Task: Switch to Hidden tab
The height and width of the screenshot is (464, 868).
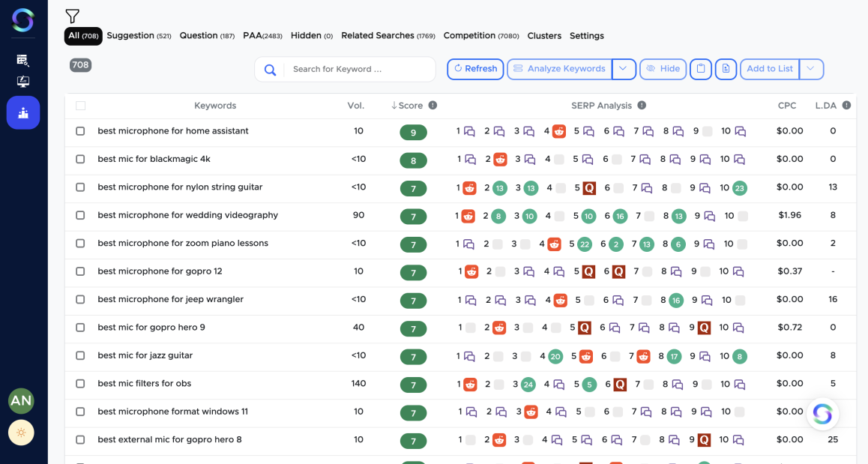Action: click(x=312, y=35)
